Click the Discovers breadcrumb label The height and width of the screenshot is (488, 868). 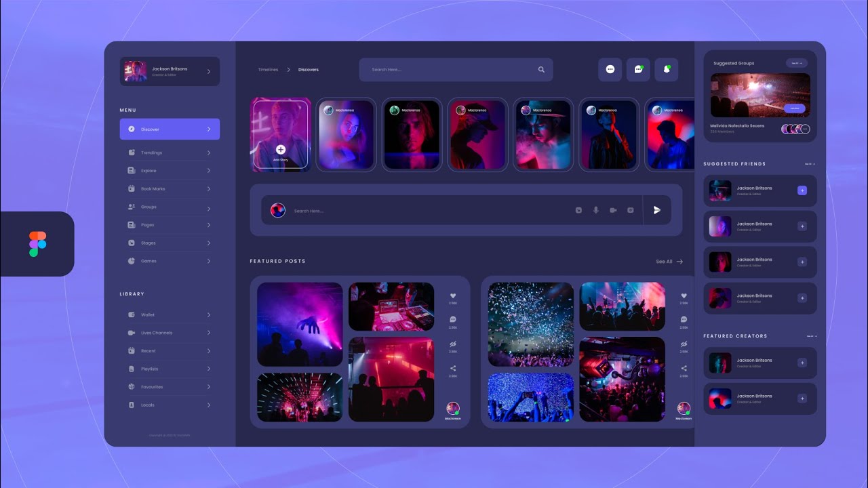(x=309, y=70)
